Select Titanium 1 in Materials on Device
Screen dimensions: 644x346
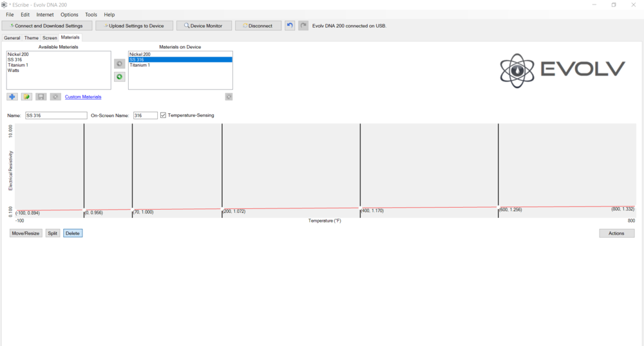[x=181, y=65]
